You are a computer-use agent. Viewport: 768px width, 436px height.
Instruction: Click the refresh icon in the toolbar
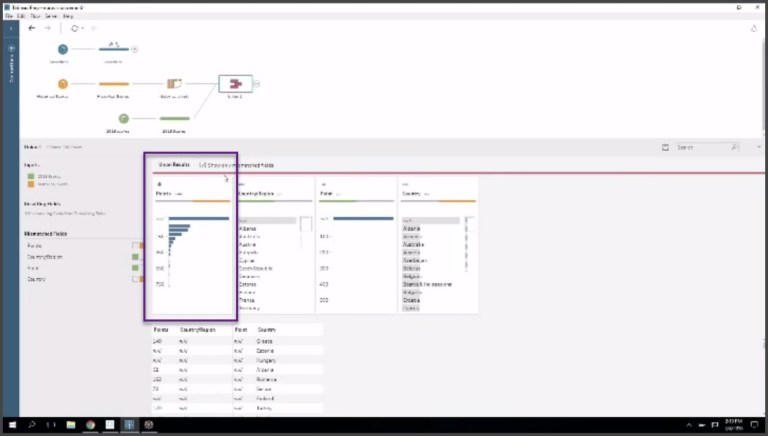(74, 28)
